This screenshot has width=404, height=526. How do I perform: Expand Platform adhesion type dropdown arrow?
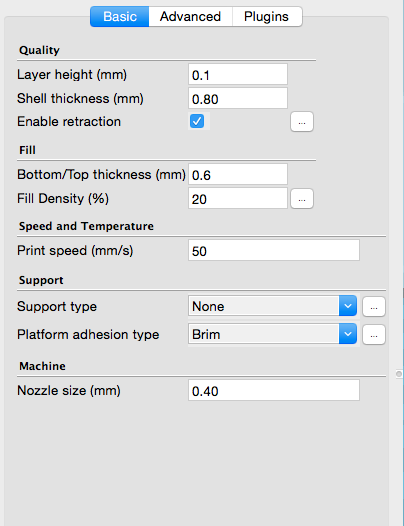pyautogui.click(x=348, y=334)
